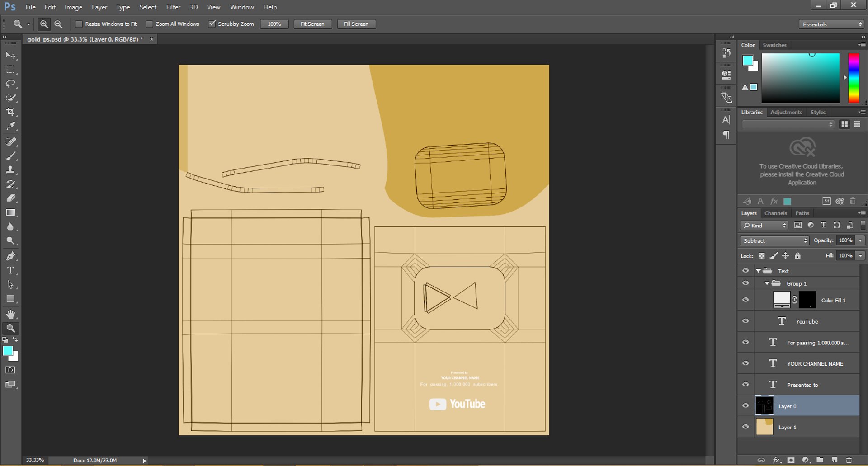Open the Libraries selection dropdown

pyautogui.click(x=788, y=124)
